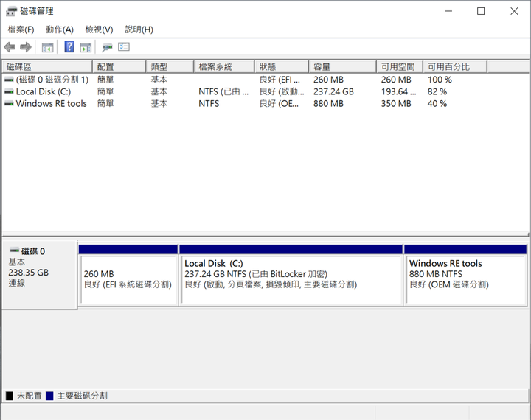
Task: Open the 檔案(F) menu
Action: pos(21,29)
